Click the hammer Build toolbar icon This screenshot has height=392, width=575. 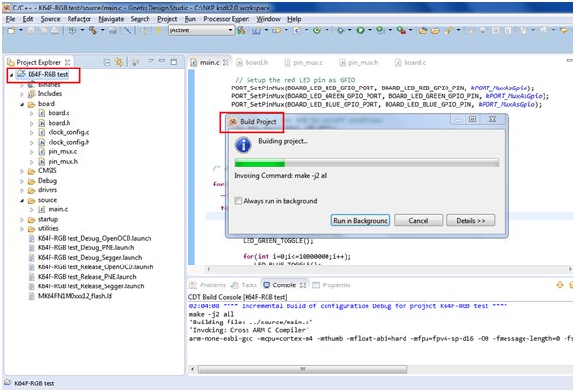click(92, 30)
